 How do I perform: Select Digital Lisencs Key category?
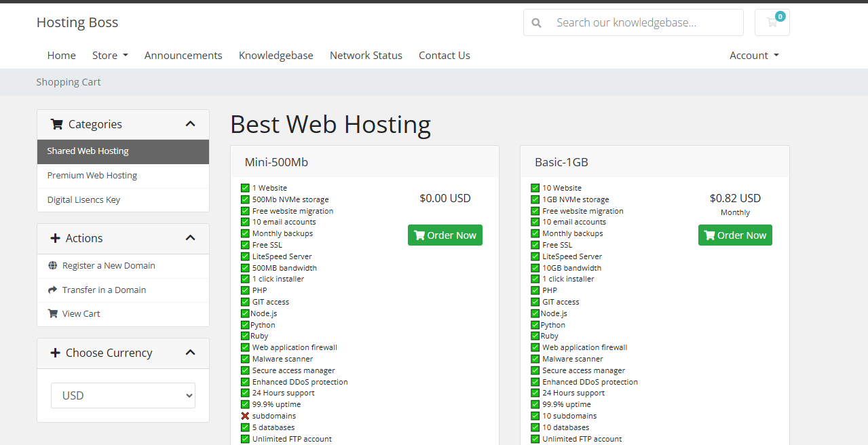[x=123, y=200]
